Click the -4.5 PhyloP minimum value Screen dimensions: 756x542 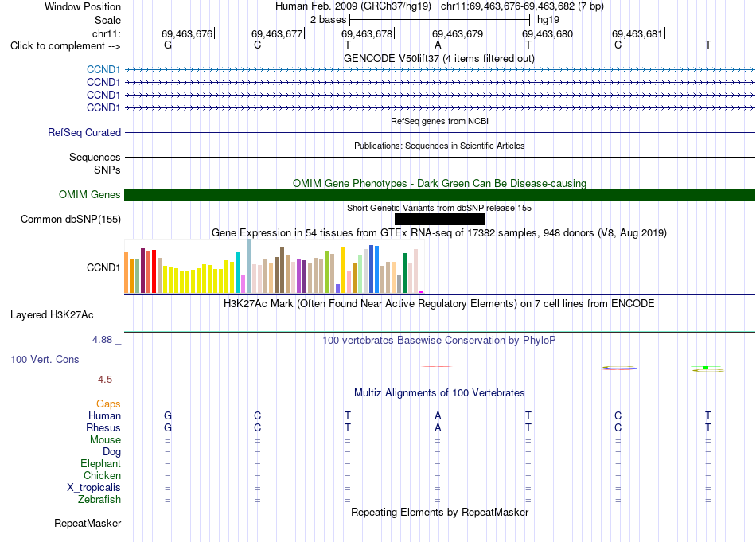tap(103, 380)
